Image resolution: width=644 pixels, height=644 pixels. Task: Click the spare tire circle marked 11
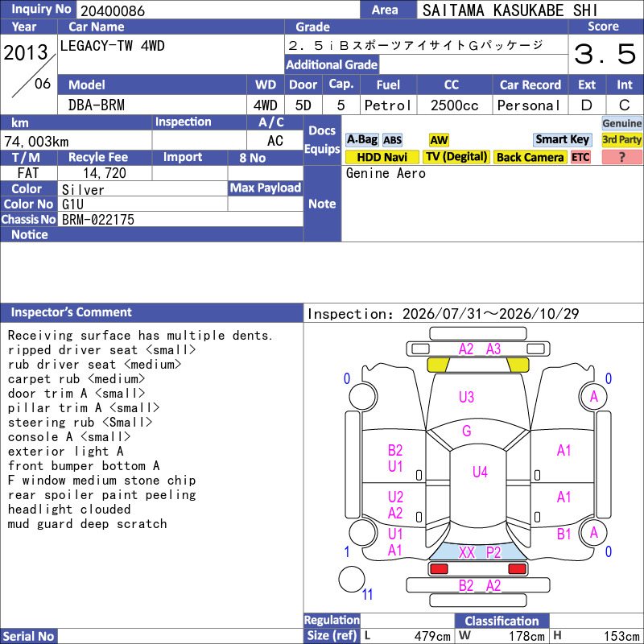pos(352,579)
